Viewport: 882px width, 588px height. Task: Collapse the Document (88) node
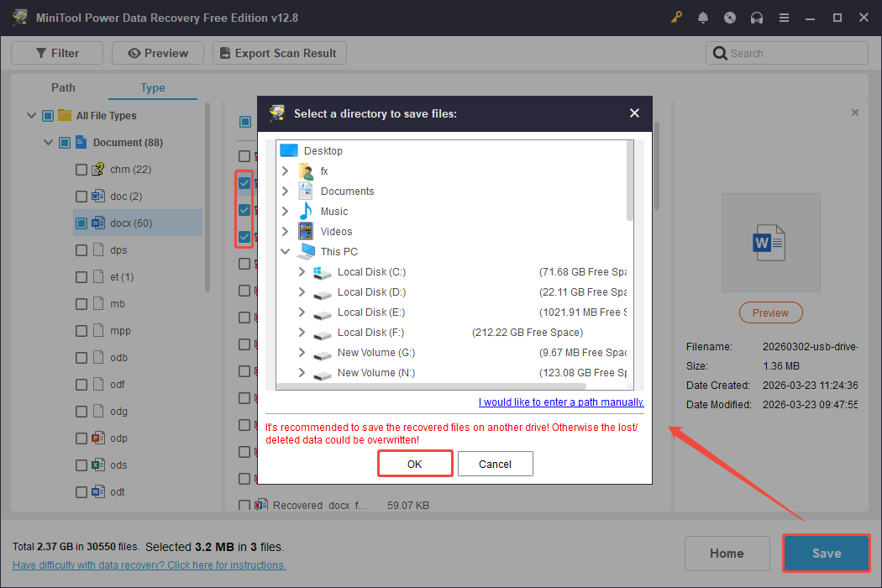click(48, 142)
